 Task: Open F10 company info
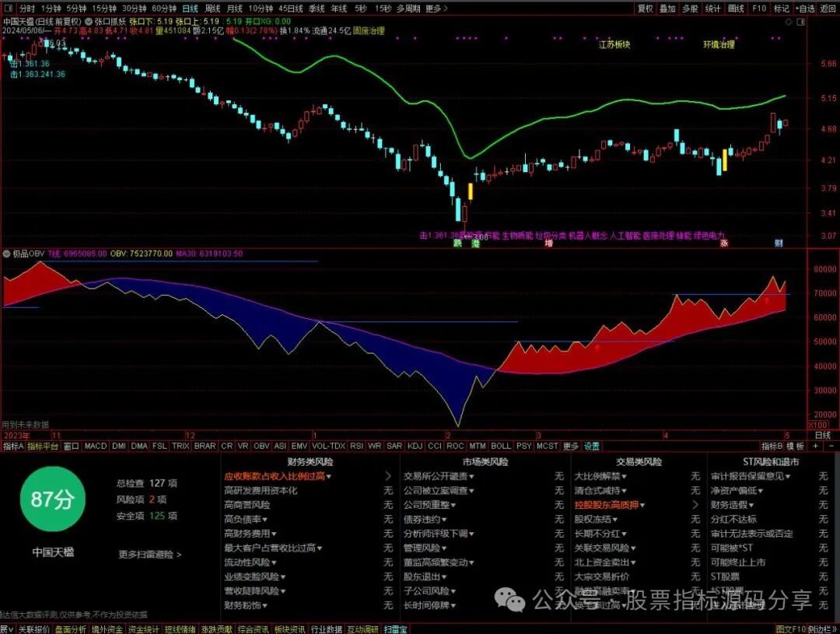click(759, 9)
